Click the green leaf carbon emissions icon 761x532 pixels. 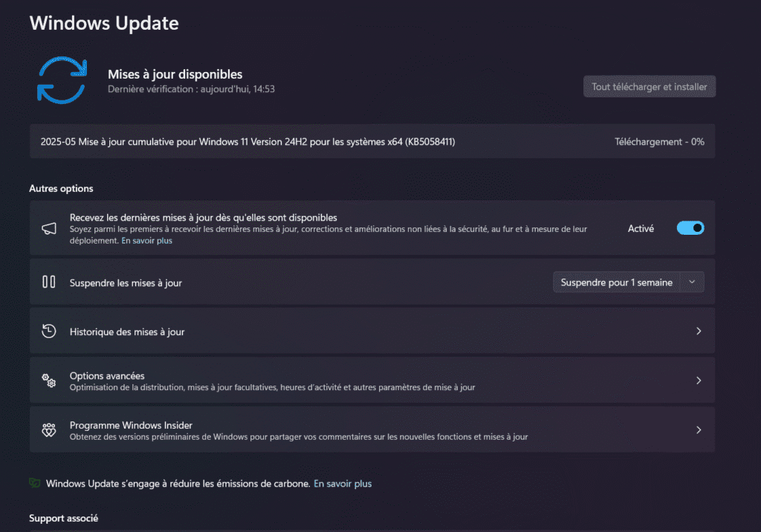34,483
